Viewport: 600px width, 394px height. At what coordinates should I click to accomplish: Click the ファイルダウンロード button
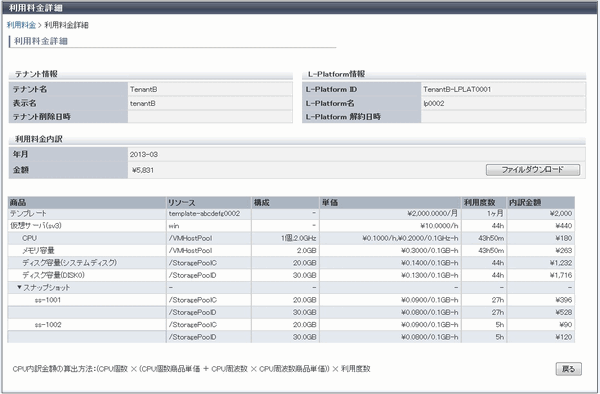tap(533, 169)
